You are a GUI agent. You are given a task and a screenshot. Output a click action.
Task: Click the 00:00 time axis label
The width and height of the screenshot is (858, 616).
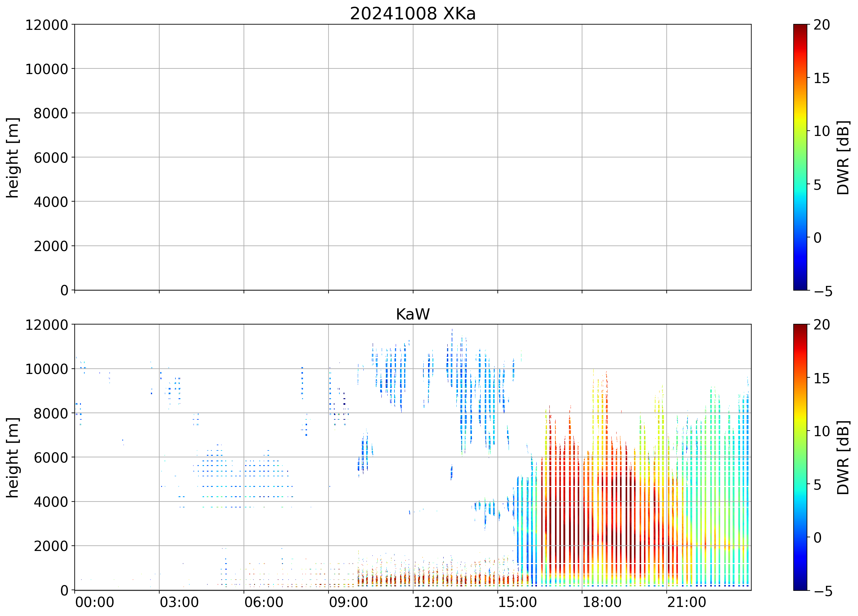[x=95, y=602]
